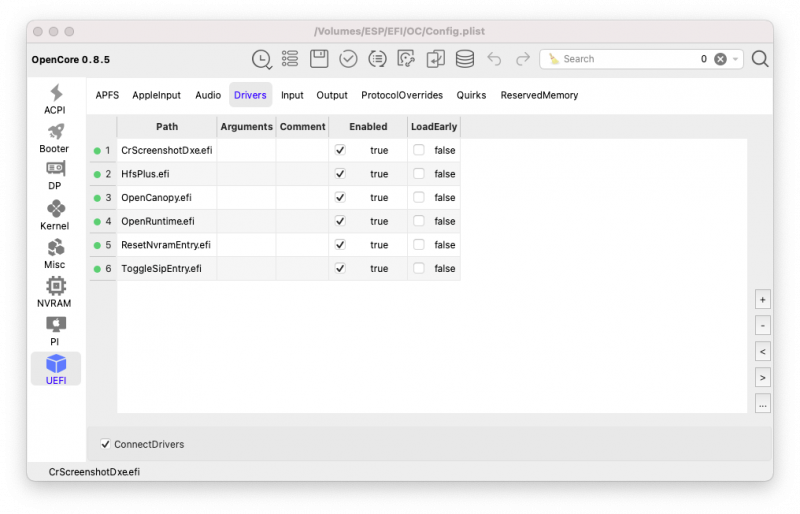Click the LoadEarly column header
The width and height of the screenshot is (800, 514).
point(434,127)
